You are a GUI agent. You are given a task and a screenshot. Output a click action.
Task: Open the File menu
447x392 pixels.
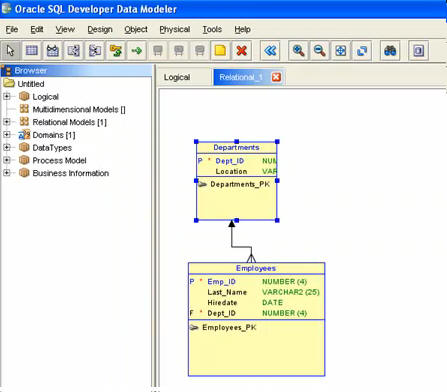(x=12, y=29)
